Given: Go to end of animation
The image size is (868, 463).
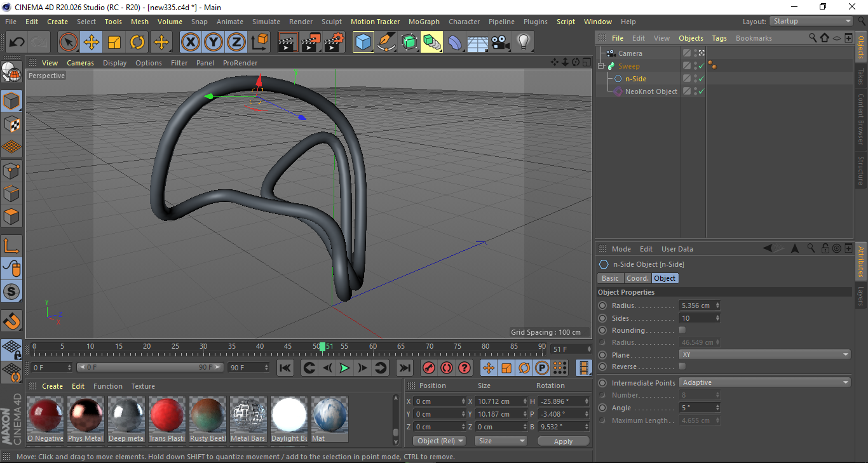Looking at the screenshot, I should 404,368.
